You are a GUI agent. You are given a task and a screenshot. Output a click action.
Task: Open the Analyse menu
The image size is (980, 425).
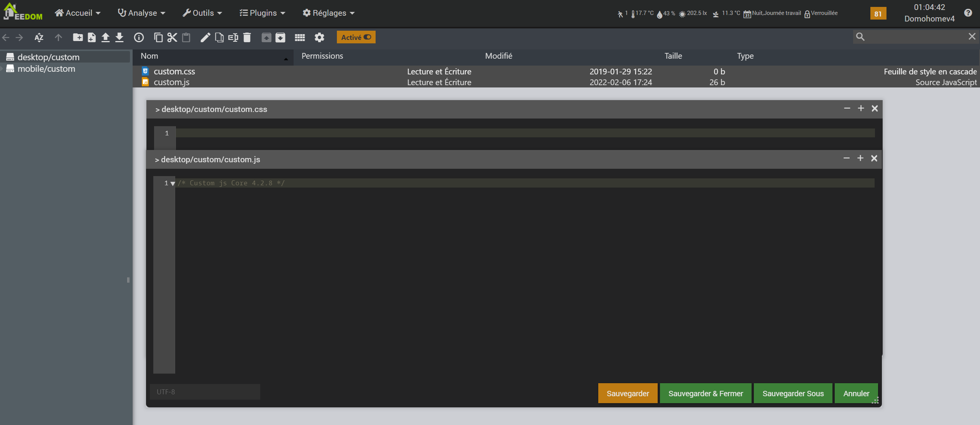[x=142, y=13]
